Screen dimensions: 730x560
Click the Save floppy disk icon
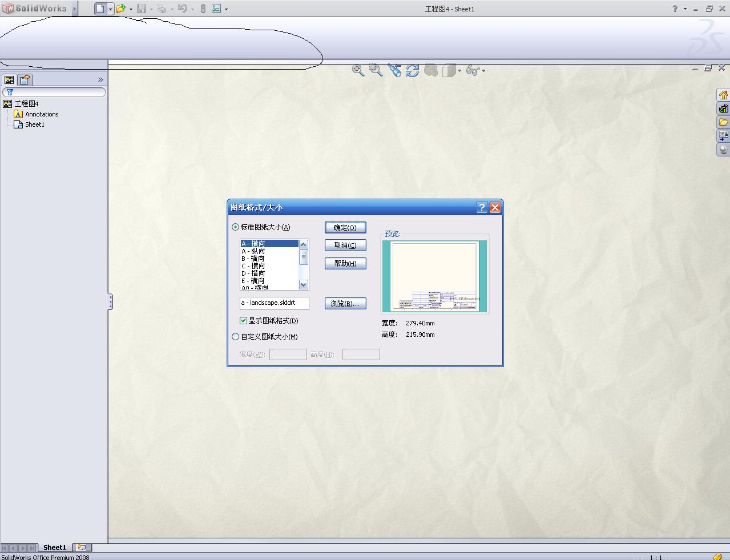142,9
